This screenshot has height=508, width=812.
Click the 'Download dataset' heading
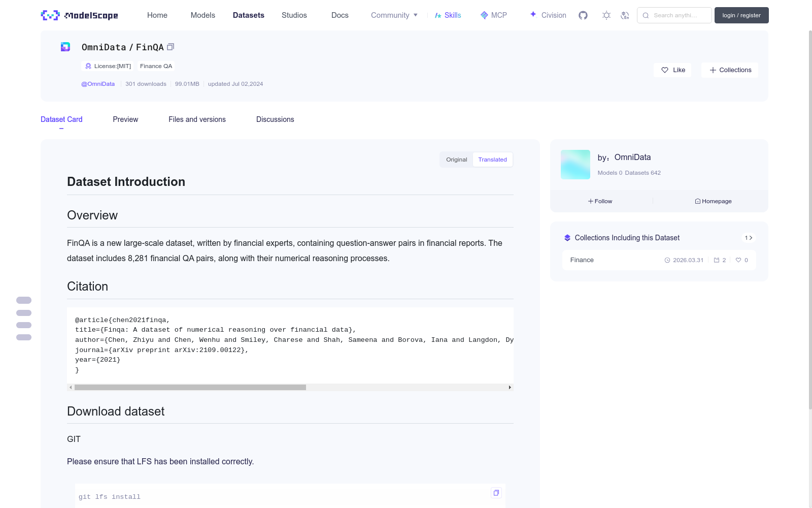coord(116,411)
